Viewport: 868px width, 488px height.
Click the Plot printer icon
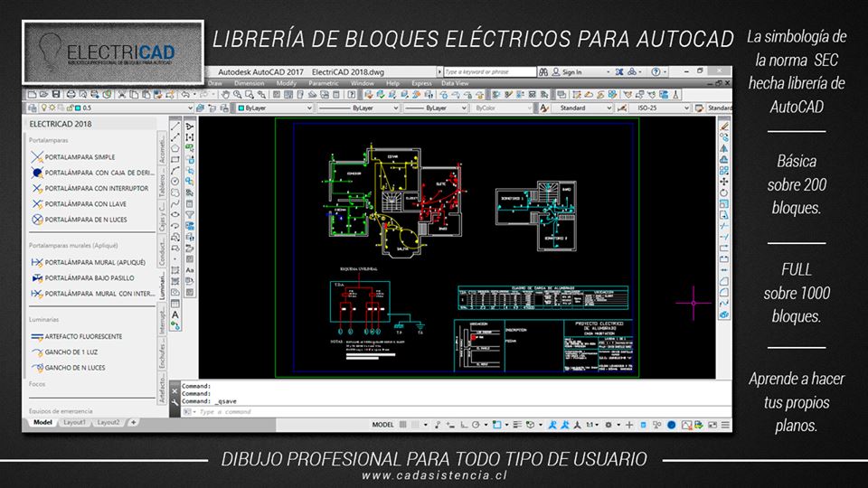click(71, 95)
